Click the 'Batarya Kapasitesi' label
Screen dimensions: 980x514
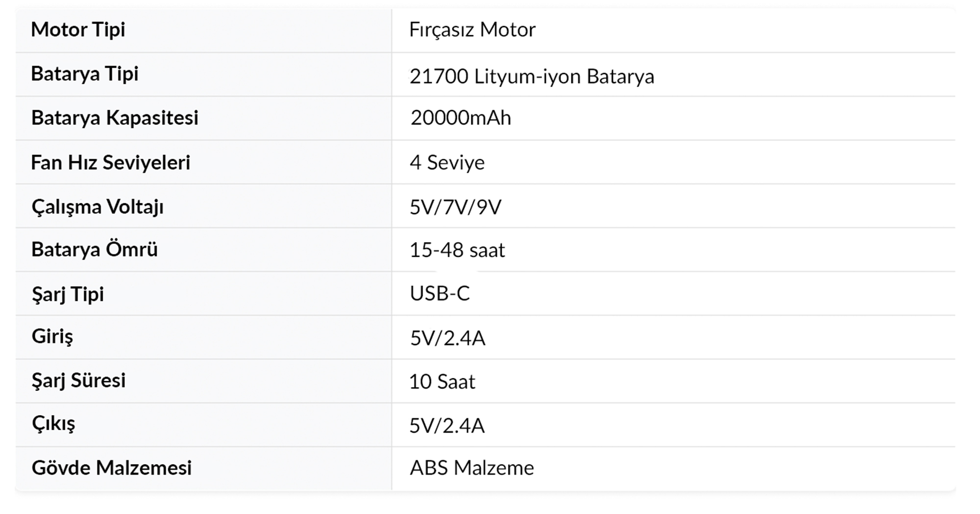pyautogui.click(x=115, y=118)
